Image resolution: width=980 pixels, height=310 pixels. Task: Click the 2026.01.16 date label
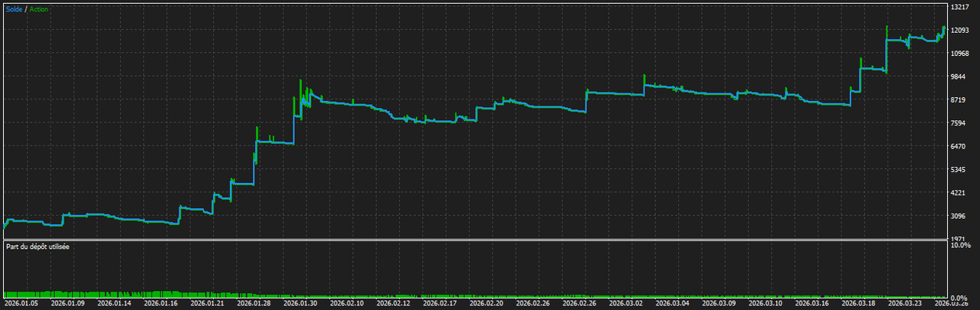pos(160,305)
